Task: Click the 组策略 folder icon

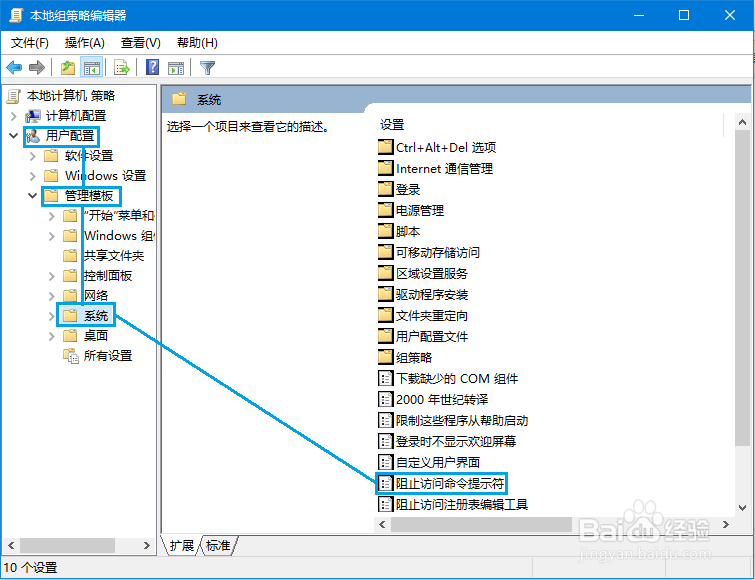Action: point(385,357)
